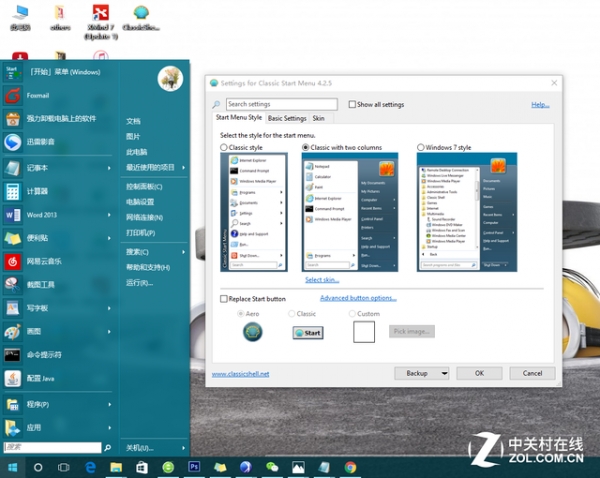Switch to the Basic Settings tab
Screen dimensions: 600x478
[287, 118]
